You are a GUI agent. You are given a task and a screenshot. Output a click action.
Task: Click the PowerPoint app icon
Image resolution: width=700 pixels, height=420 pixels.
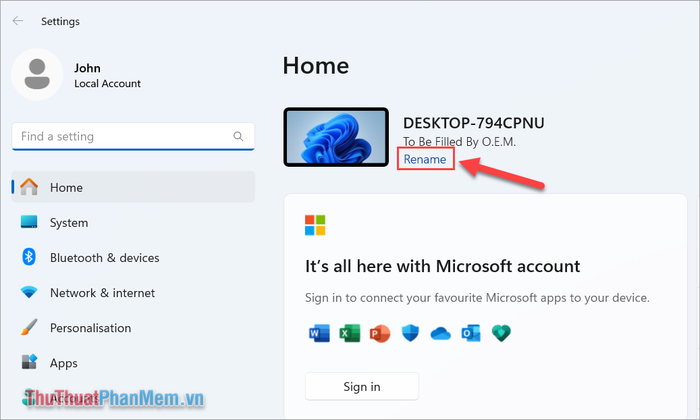point(378,332)
